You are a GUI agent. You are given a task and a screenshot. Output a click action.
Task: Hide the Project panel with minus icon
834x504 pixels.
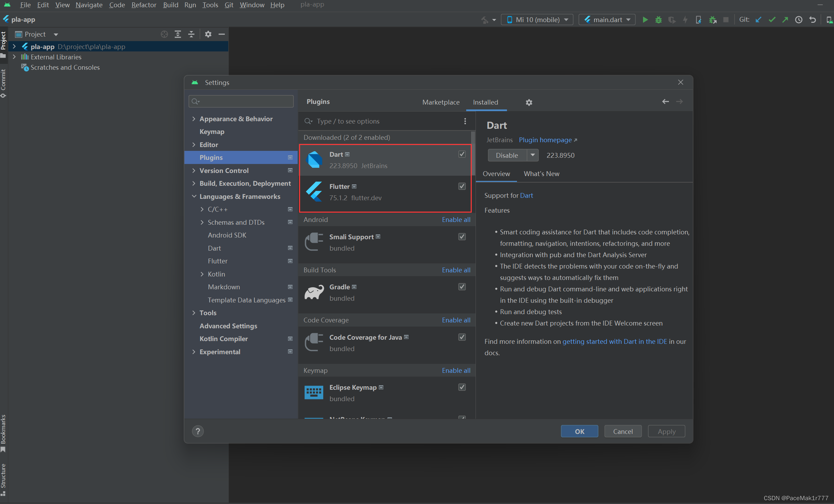222,34
